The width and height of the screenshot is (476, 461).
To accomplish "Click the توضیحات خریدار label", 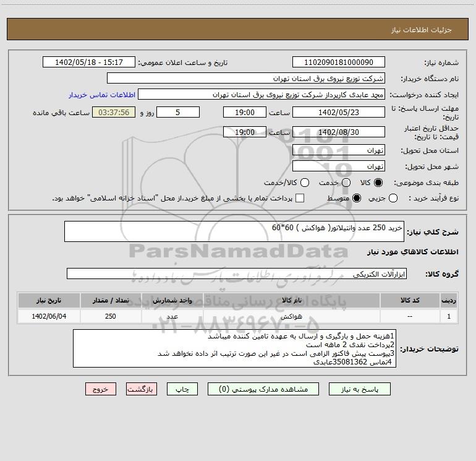I will click(x=429, y=349).
